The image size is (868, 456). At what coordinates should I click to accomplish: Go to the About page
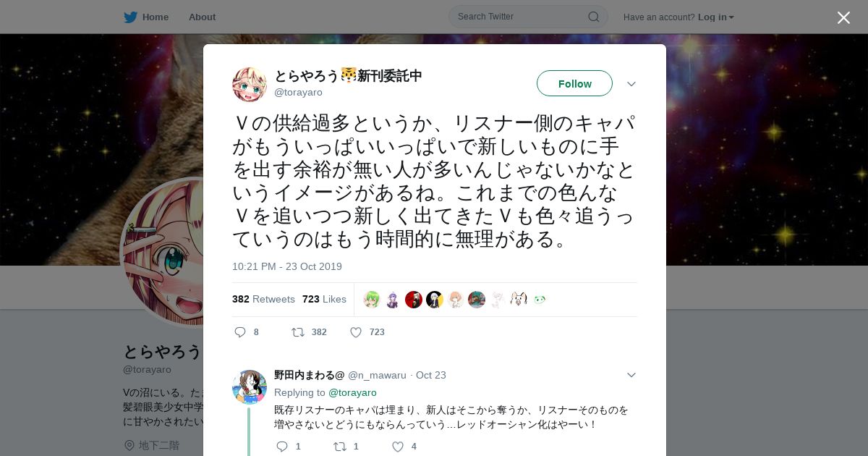(202, 17)
